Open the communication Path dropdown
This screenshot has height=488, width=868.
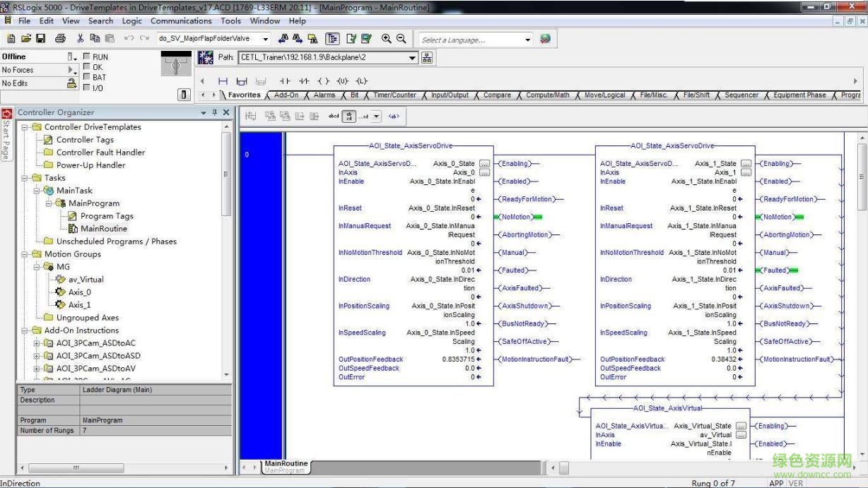click(413, 58)
